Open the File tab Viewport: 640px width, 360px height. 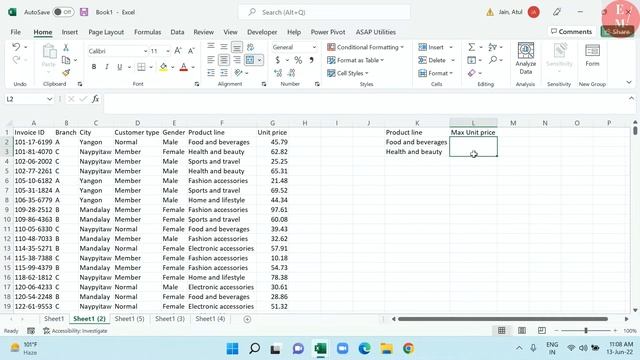click(x=16, y=32)
